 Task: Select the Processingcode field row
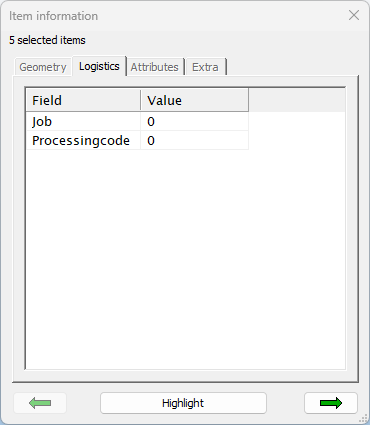(x=137, y=140)
